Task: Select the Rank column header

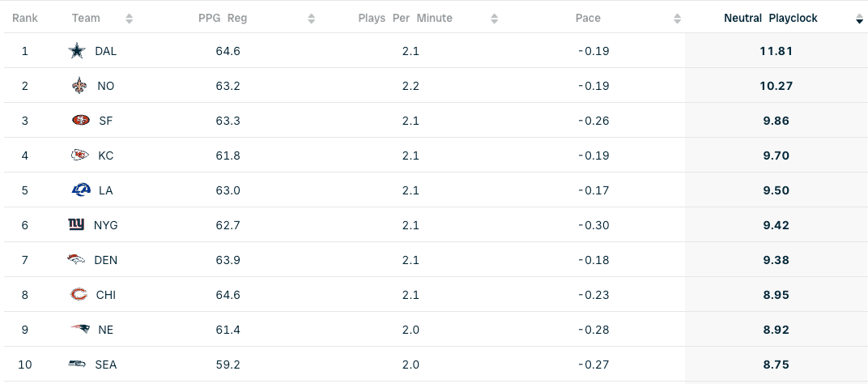Action: tap(25, 19)
